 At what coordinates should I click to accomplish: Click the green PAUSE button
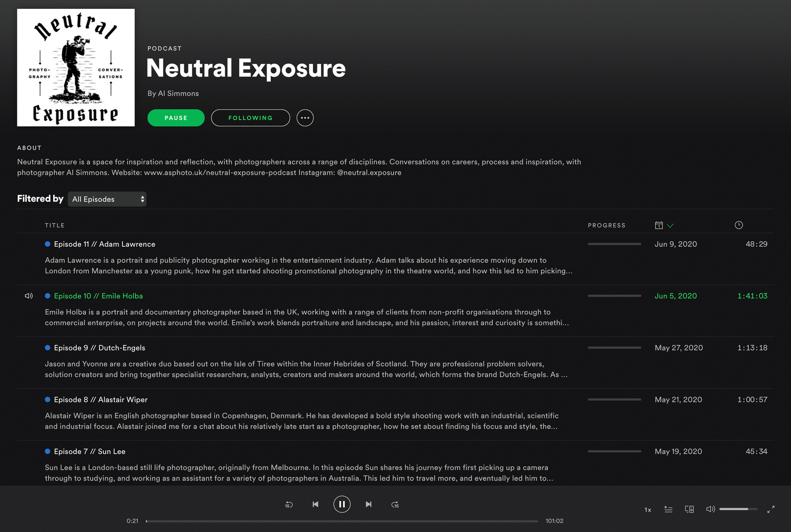click(176, 118)
